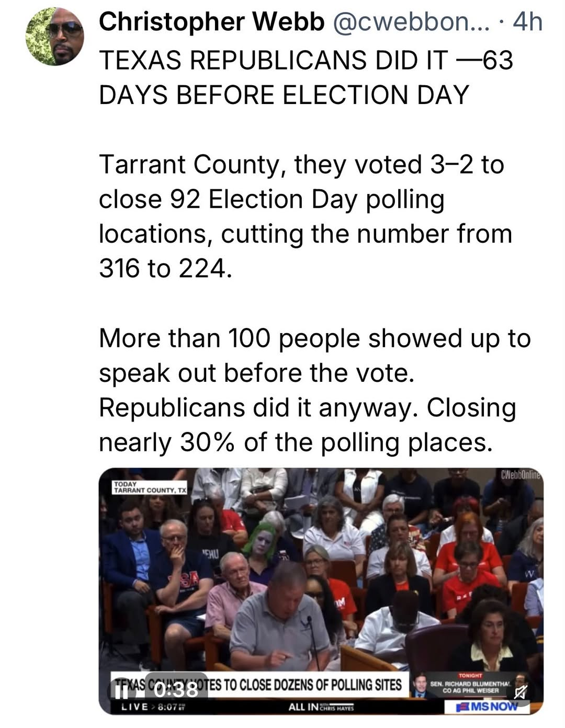Image resolution: width=565 pixels, height=728 pixels.
Task: Pause the playing video
Action: [121, 690]
